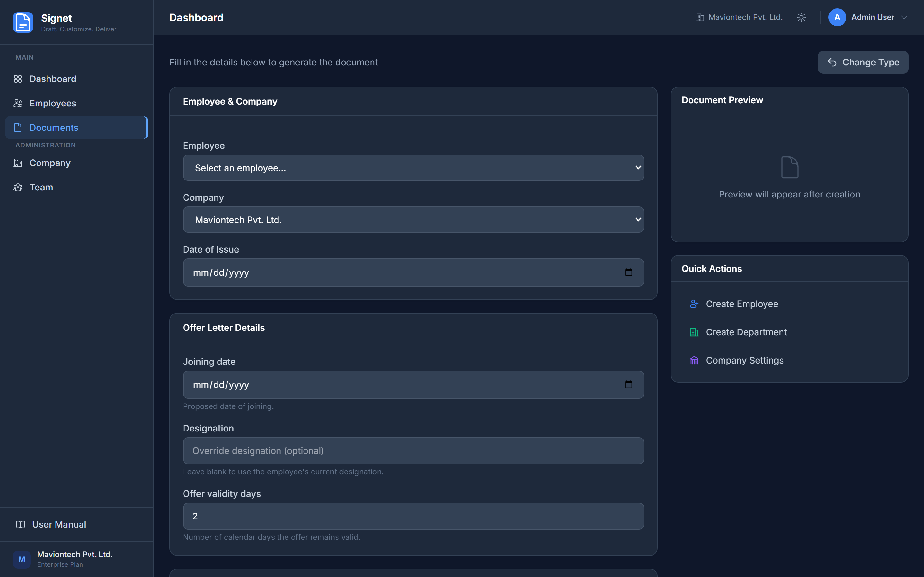Screen dimensions: 924x577
Task: Click the Mavionteck building icon in header
Action: [x=699, y=18]
